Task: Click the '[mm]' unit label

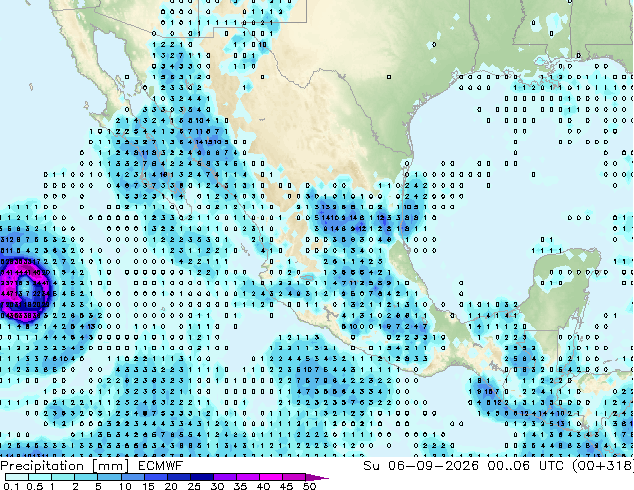Action: pyautogui.click(x=110, y=466)
